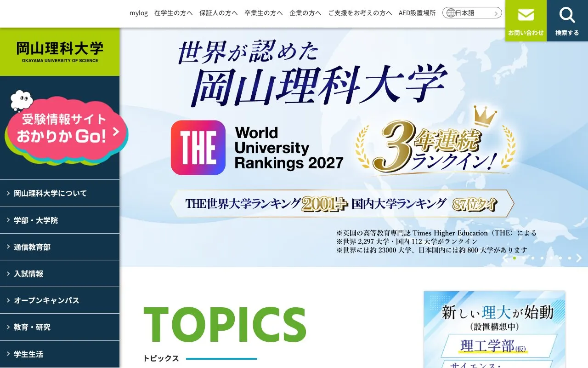Open search with the magnifying glass icon
588x368 pixels.
pyautogui.click(x=567, y=15)
